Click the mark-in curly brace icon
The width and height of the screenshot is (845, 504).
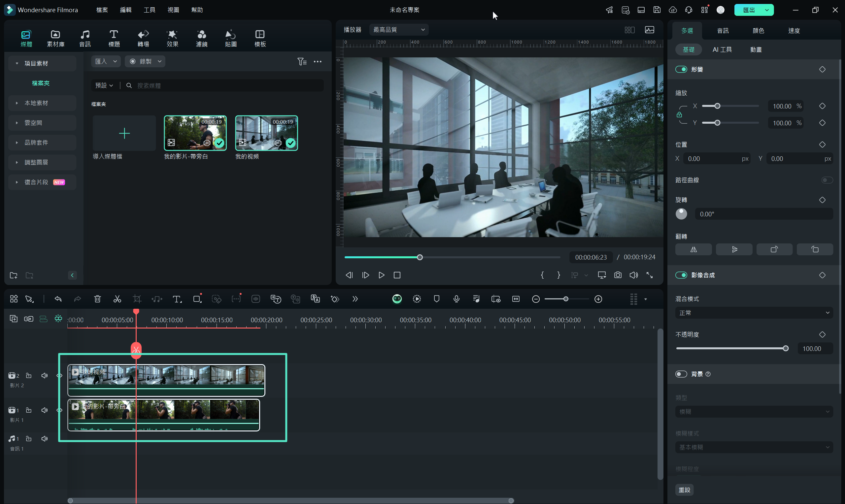[542, 275]
